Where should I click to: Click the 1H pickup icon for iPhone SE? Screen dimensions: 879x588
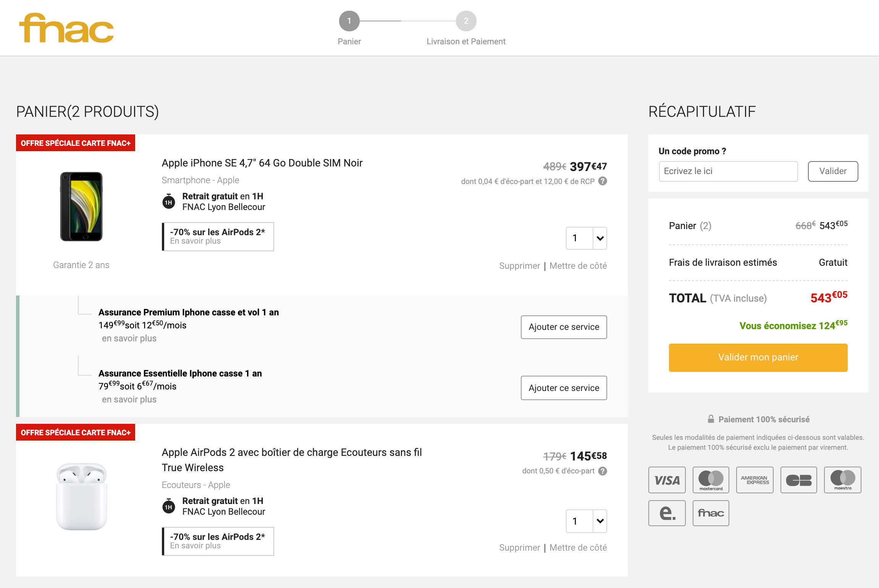(x=169, y=202)
